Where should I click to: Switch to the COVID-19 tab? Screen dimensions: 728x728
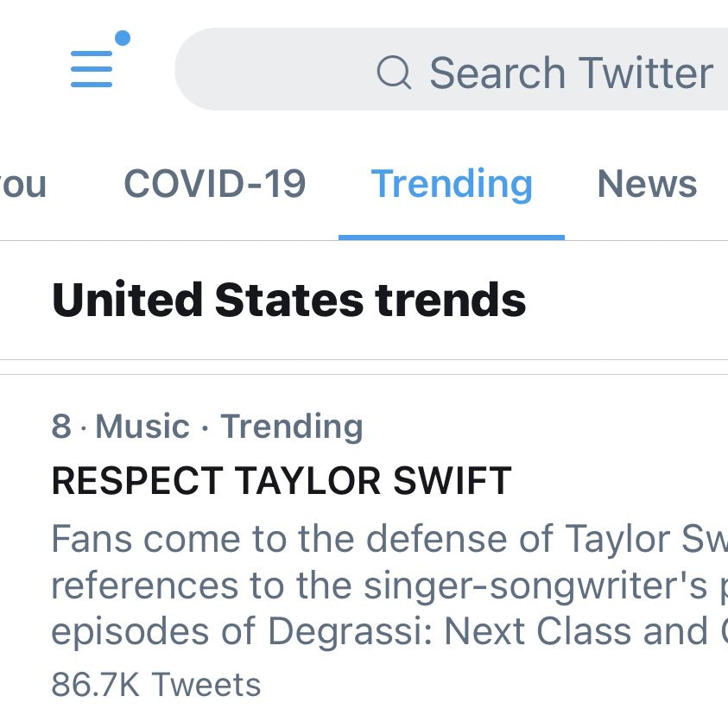coord(215,183)
